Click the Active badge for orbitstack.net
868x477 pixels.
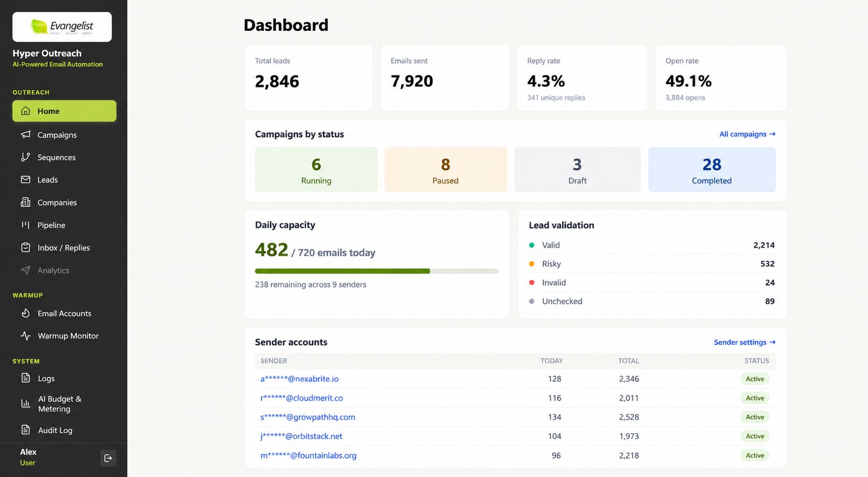755,436
